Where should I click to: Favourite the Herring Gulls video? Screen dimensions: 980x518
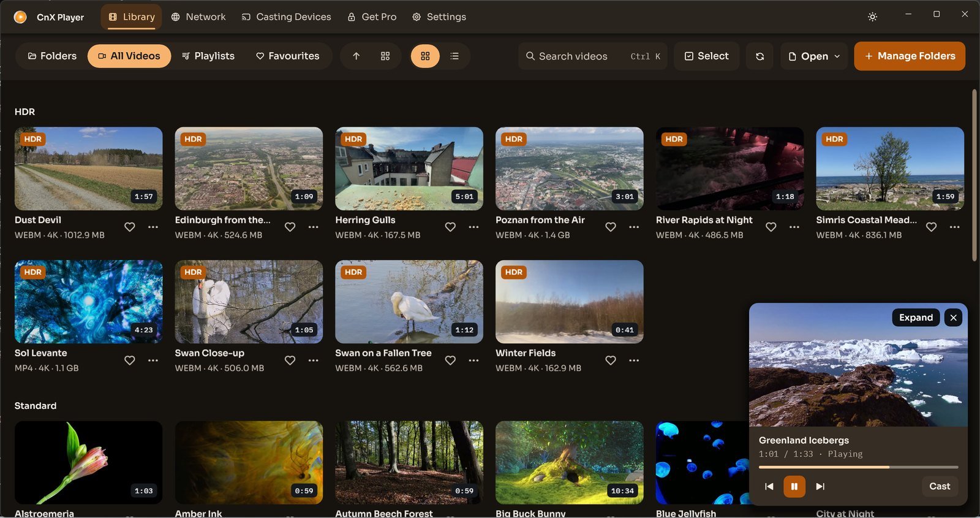(x=450, y=227)
